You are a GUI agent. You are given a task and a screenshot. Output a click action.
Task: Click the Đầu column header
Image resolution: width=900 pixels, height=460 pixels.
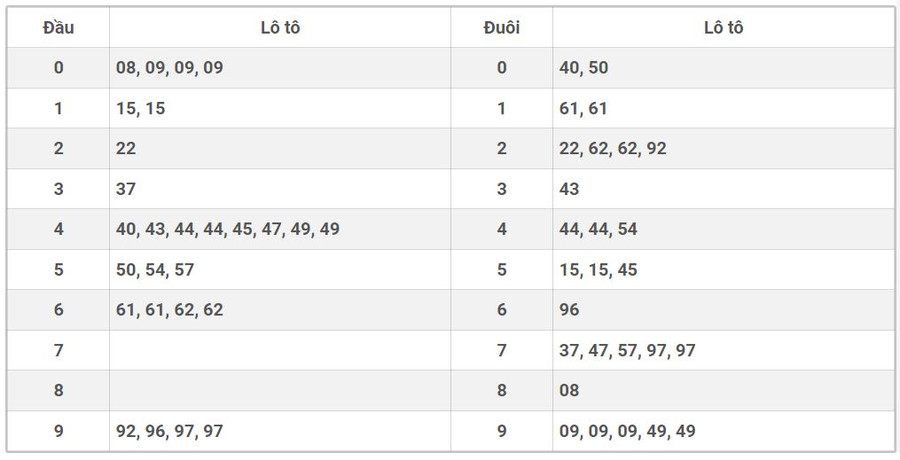coord(58,28)
